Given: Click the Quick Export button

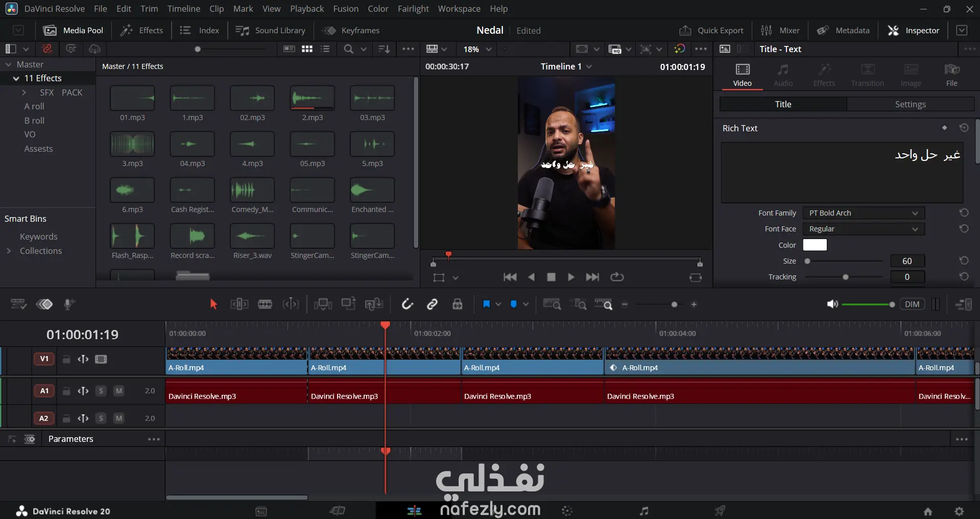Looking at the screenshot, I should tap(711, 31).
